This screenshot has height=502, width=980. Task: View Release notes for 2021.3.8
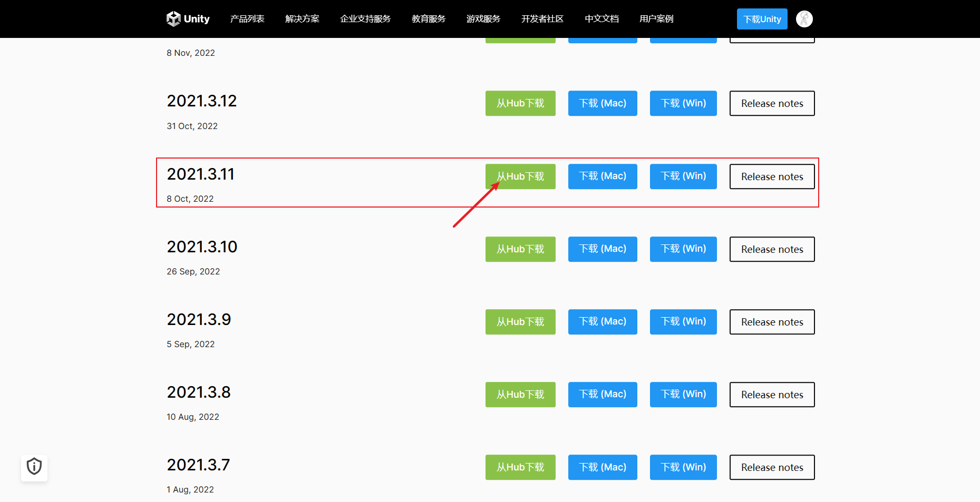click(x=772, y=395)
